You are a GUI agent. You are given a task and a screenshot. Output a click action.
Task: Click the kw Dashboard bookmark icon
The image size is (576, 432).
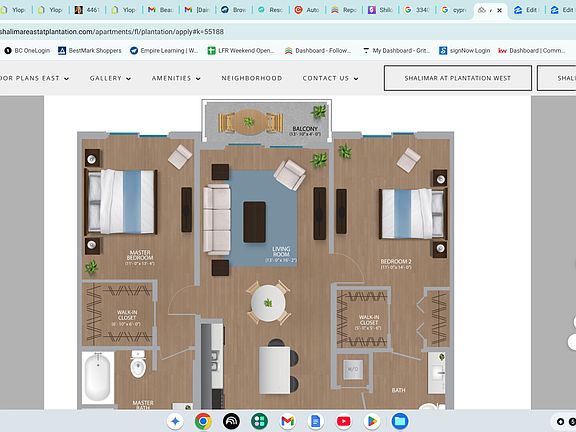503,51
